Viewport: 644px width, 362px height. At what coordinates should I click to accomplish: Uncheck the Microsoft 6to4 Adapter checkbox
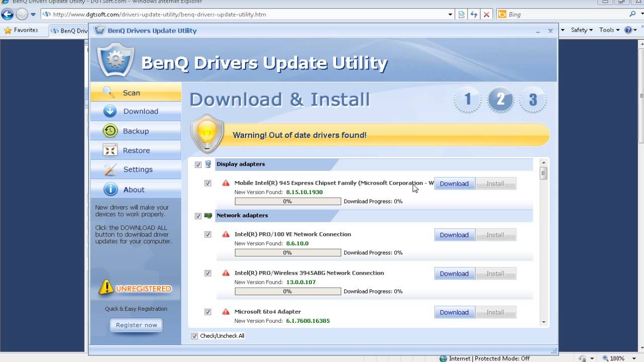tap(208, 312)
